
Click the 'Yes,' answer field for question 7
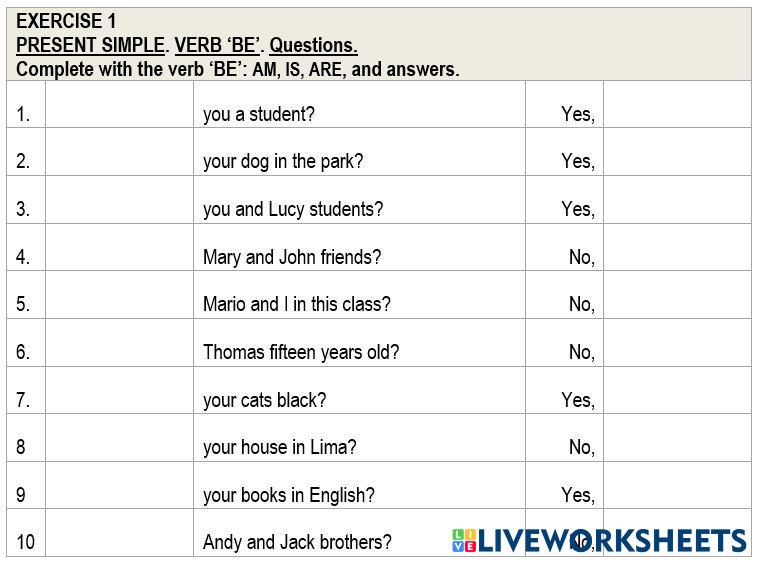point(677,391)
